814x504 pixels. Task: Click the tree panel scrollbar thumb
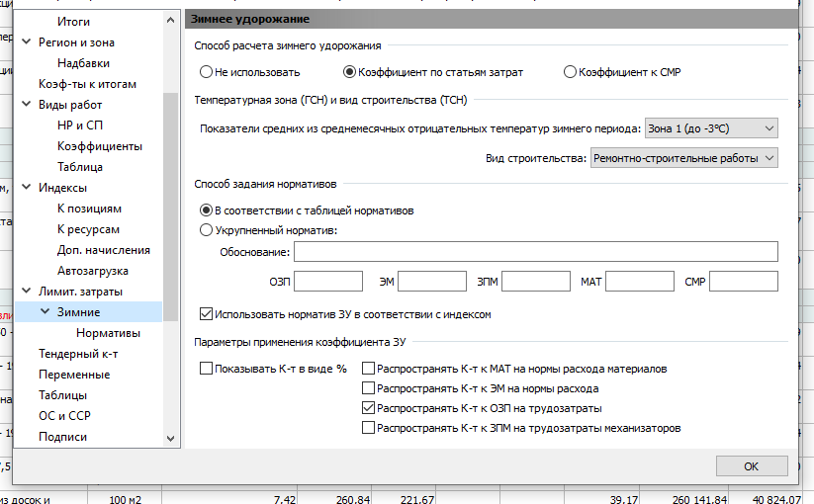point(170,207)
